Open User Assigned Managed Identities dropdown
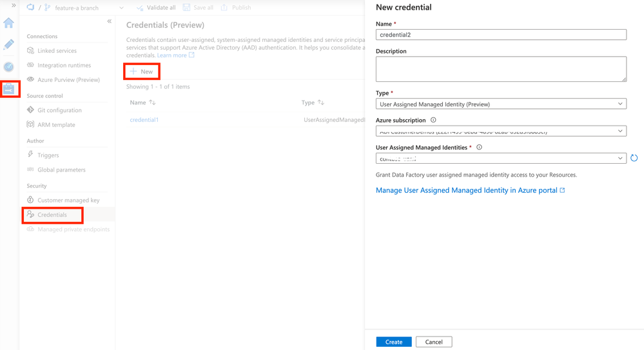 [501, 158]
